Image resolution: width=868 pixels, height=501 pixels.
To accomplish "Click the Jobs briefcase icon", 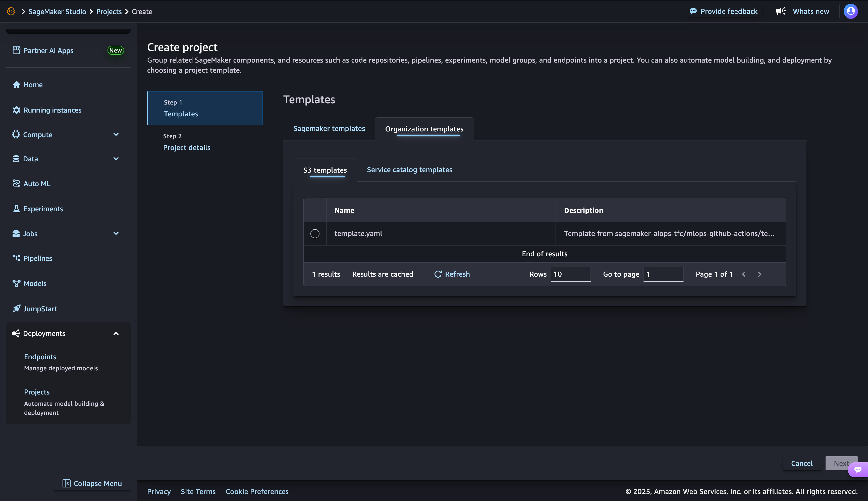I will [16, 234].
